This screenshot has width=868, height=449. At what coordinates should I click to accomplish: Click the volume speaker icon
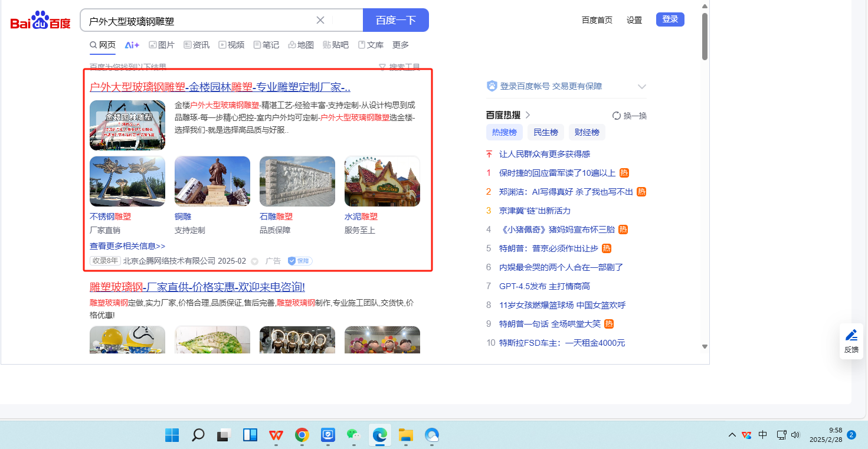pos(795,435)
